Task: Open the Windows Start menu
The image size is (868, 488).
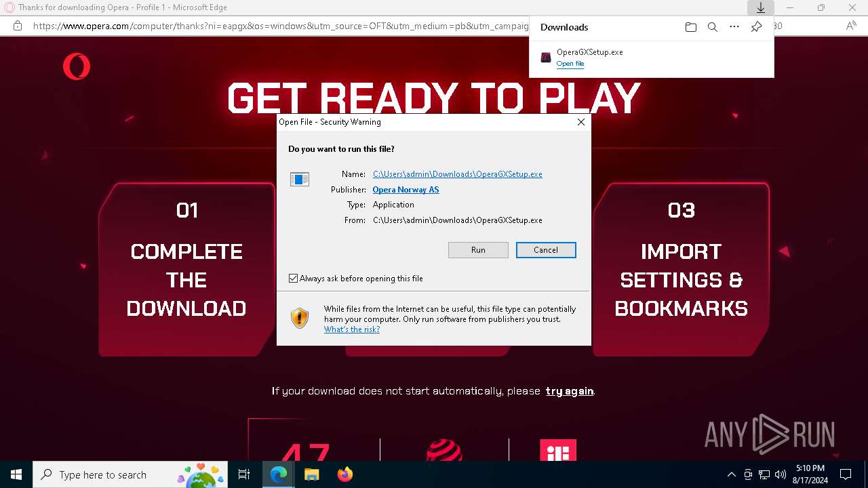Action: 16,474
